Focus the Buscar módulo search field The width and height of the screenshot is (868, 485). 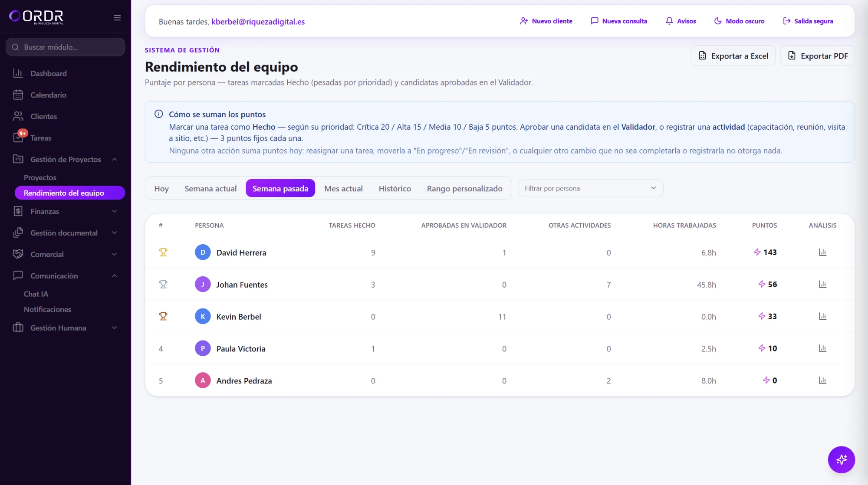click(66, 47)
